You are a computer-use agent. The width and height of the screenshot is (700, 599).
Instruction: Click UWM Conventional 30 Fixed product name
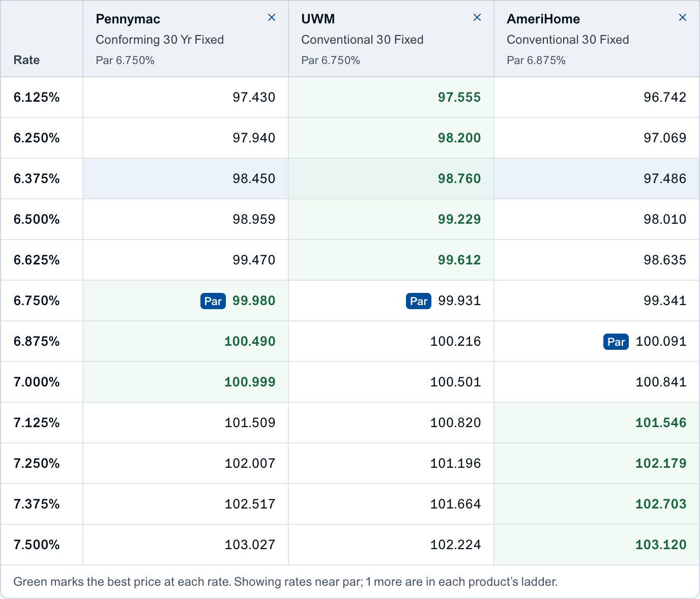[x=362, y=40]
